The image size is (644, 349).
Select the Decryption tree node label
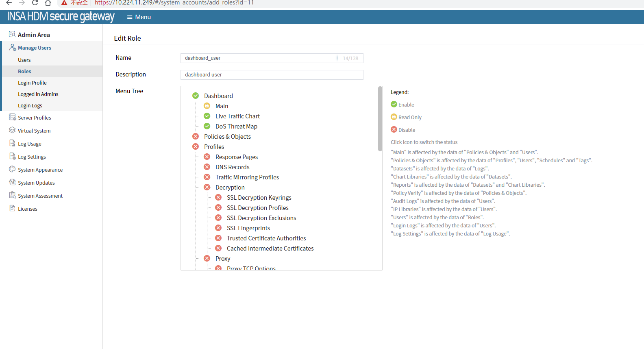click(230, 188)
